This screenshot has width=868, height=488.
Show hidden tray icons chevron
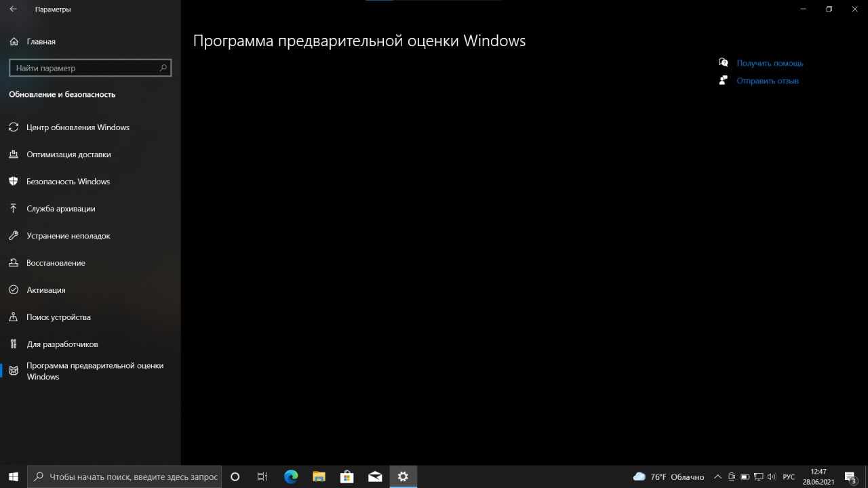tap(718, 476)
